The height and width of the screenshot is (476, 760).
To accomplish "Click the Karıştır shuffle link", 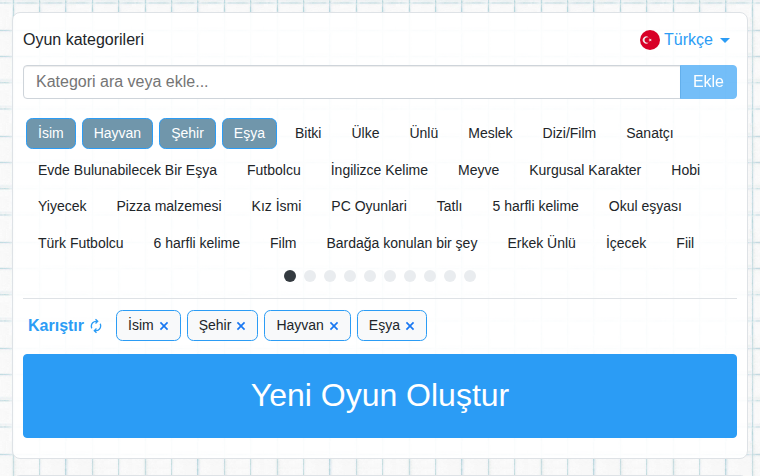I will tap(65, 326).
